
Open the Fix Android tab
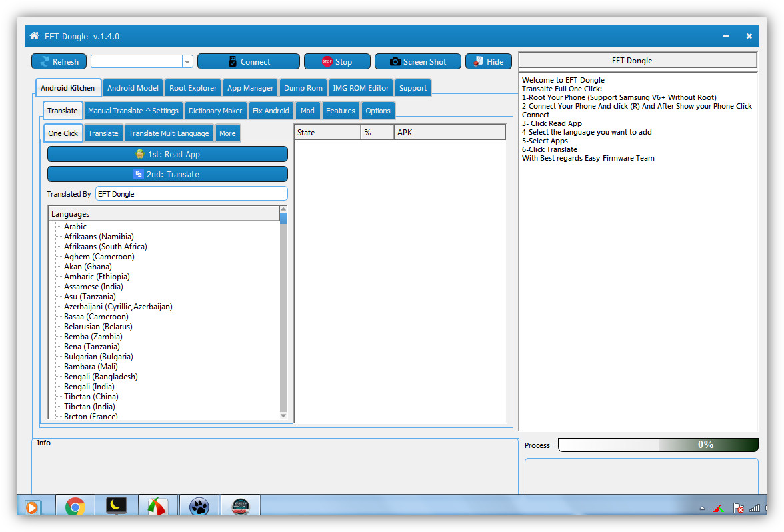pyautogui.click(x=271, y=111)
